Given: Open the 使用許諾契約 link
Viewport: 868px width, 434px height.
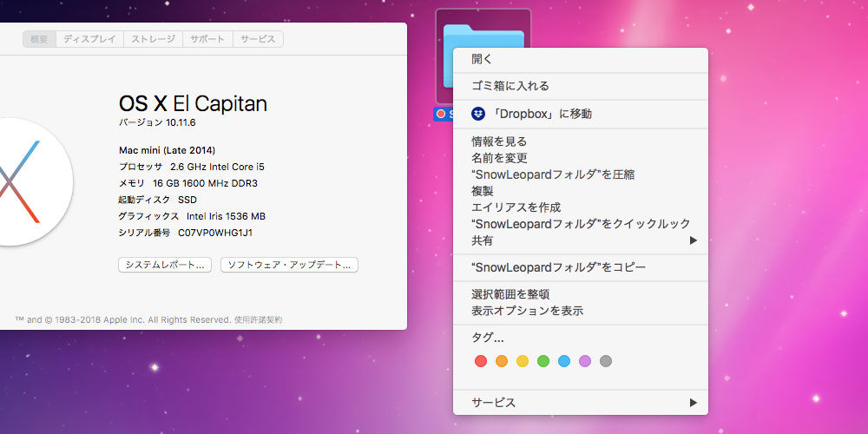Looking at the screenshot, I should [258, 320].
